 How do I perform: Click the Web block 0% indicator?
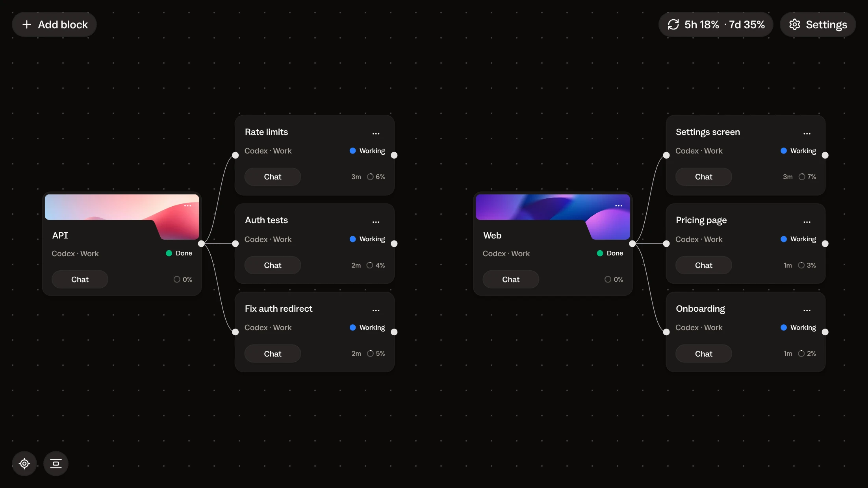(x=614, y=279)
